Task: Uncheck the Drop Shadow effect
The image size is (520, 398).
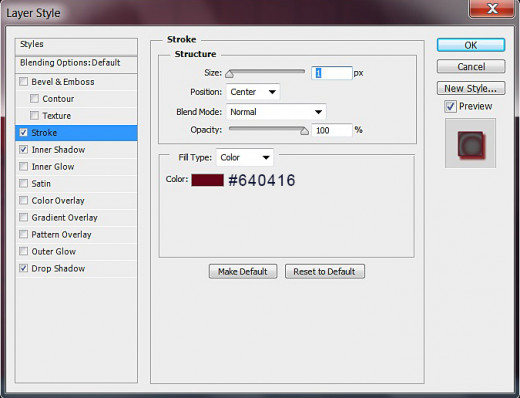Action: pyautogui.click(x=23, y=268)
